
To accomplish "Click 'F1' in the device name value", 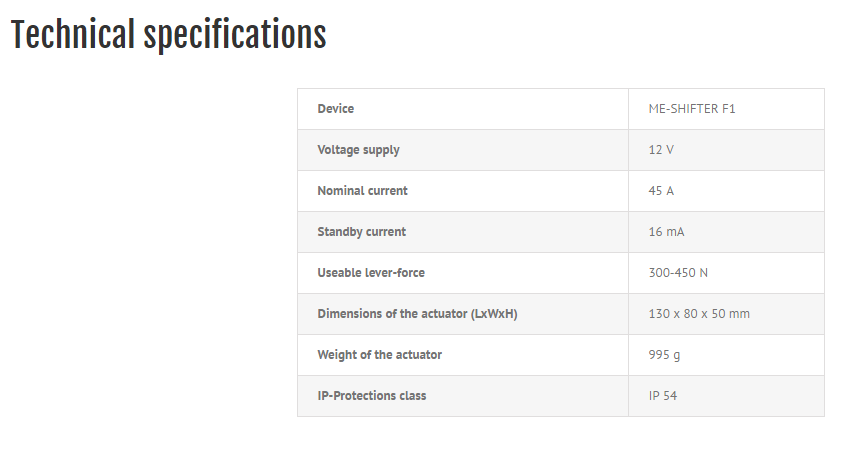I will [729, 109].
